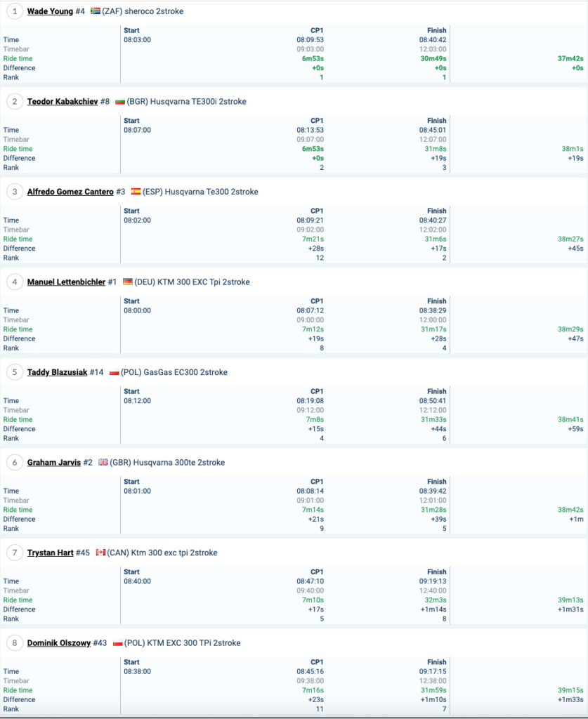The image size is (588, 719).
Task: Click the position 4 circle badge
Action: 14,282
